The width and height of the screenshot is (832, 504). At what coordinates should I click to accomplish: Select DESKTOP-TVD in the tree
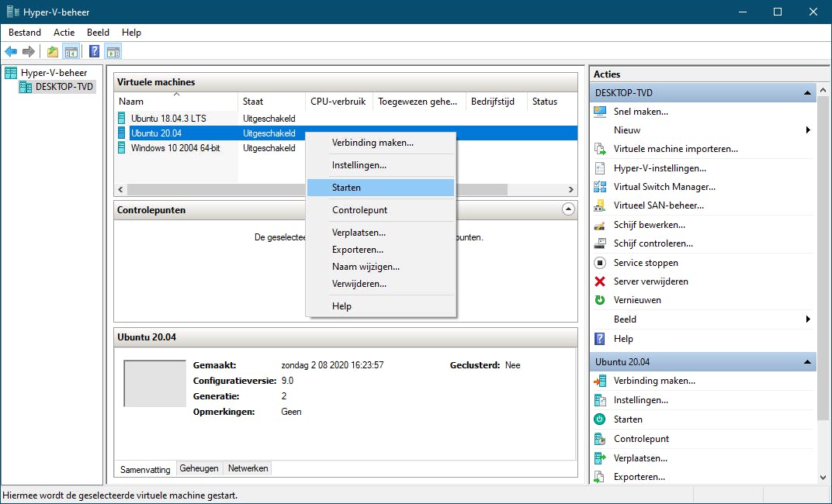64,87
